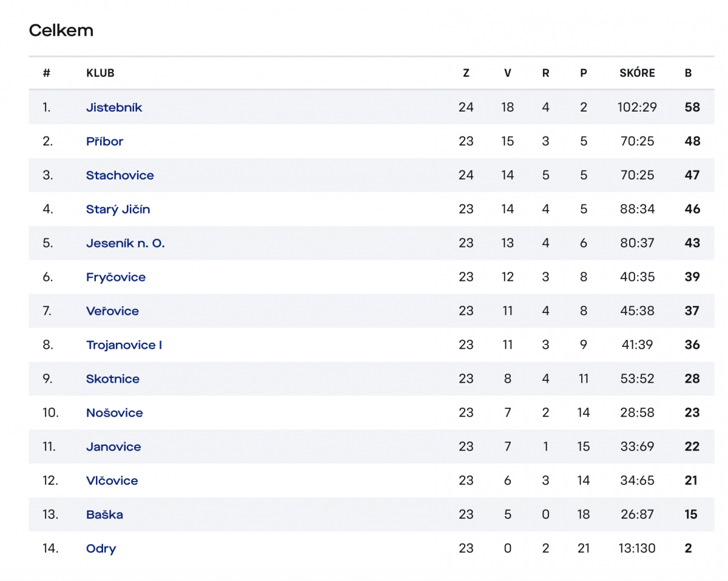The width and height of the screenshot is (728, 581).
Task: Click the B points column header
Action: point(688,73)
